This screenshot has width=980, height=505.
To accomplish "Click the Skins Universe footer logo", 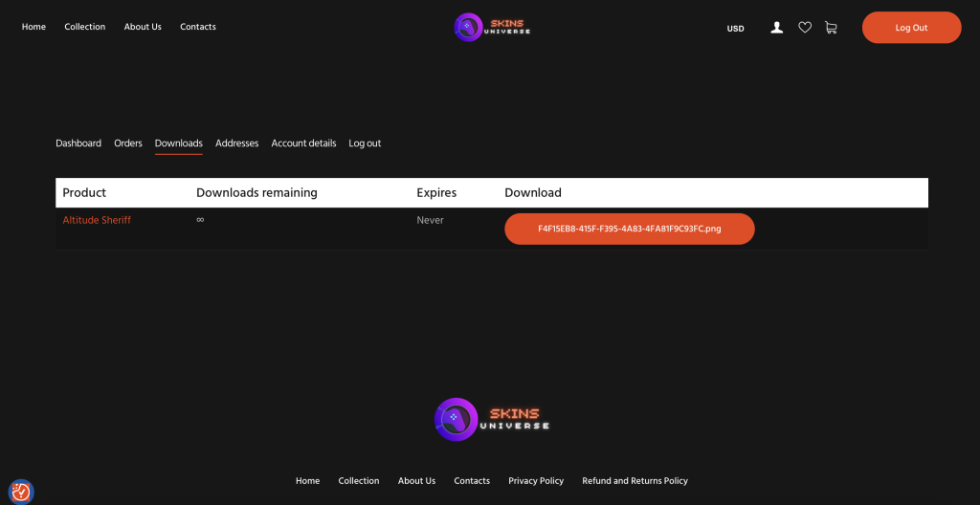I will tap(493, 419).
